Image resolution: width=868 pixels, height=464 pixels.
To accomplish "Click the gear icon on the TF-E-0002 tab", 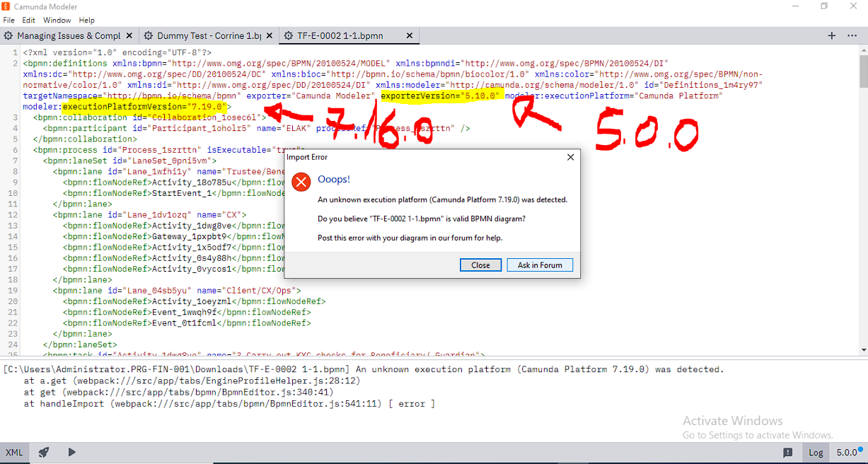I will [289, 35].
